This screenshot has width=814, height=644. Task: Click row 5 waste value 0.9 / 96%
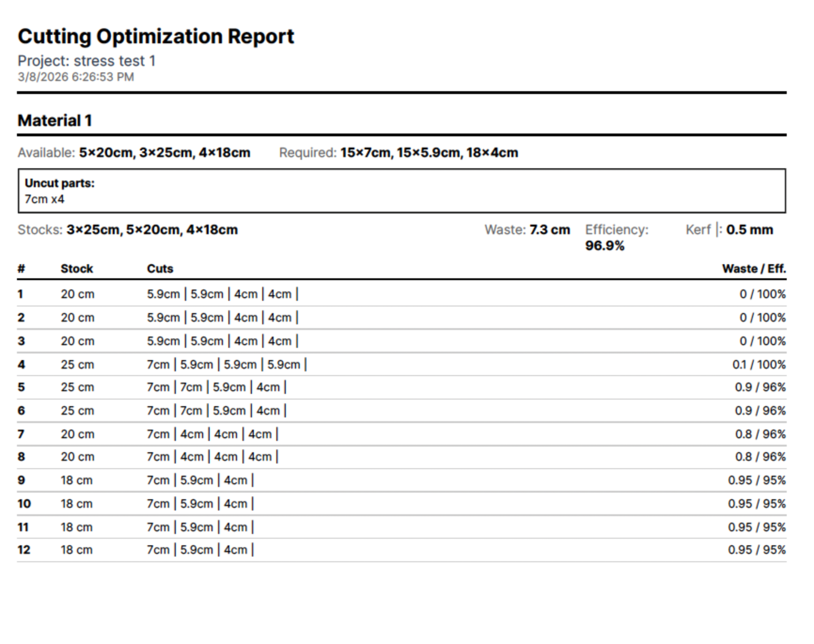tap(760, 387)
